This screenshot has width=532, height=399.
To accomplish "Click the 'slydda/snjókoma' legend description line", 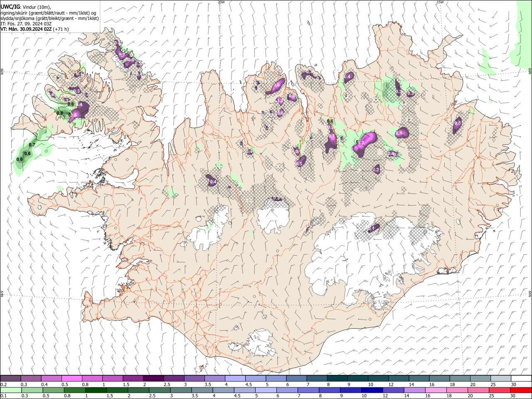I will (x=49, y=18).
